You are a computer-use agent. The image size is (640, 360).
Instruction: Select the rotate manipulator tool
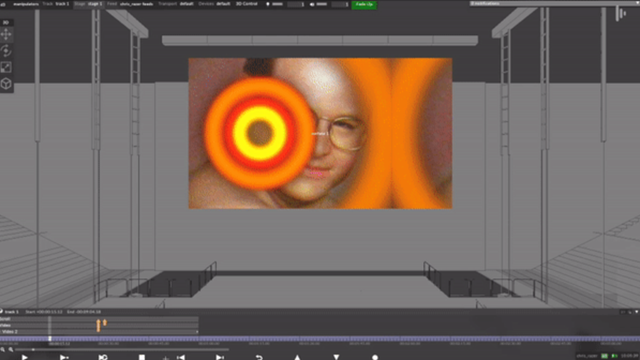point(6,51)
